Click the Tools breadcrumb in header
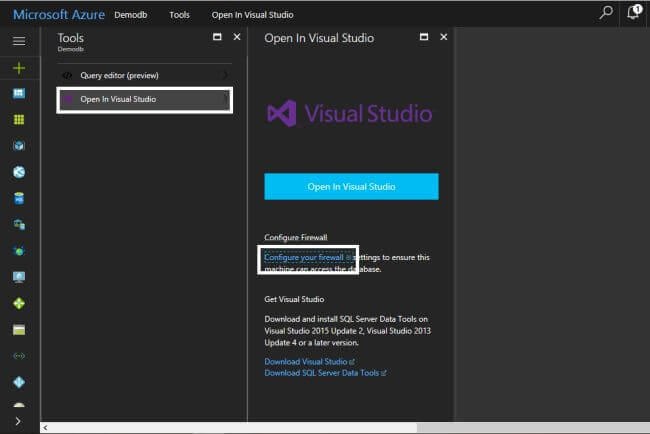 click(180, 15)
